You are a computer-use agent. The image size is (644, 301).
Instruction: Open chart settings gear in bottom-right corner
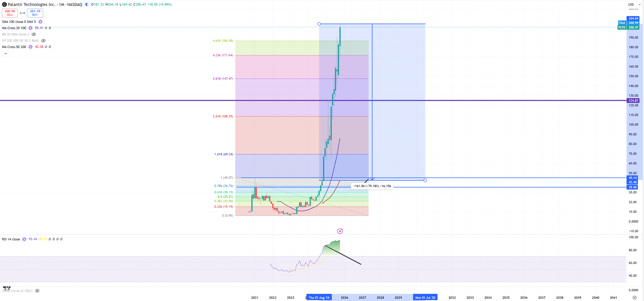634,297
